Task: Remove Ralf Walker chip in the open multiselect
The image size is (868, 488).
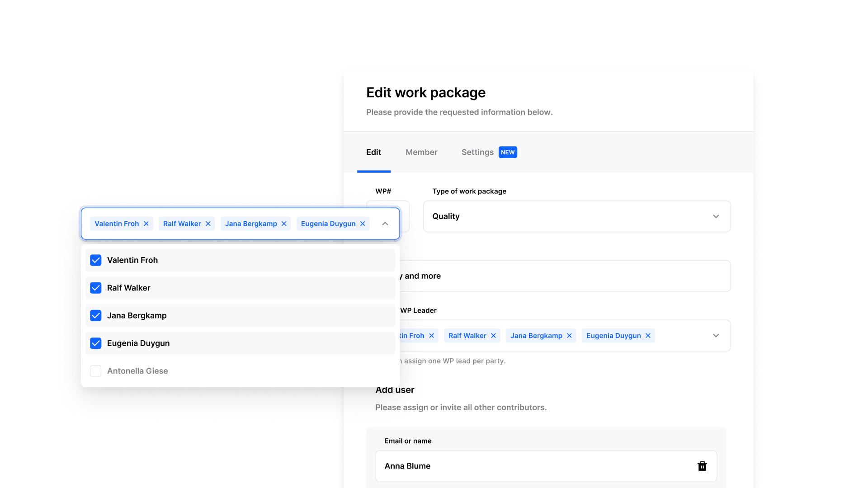Action: click(x=208, y=224)
